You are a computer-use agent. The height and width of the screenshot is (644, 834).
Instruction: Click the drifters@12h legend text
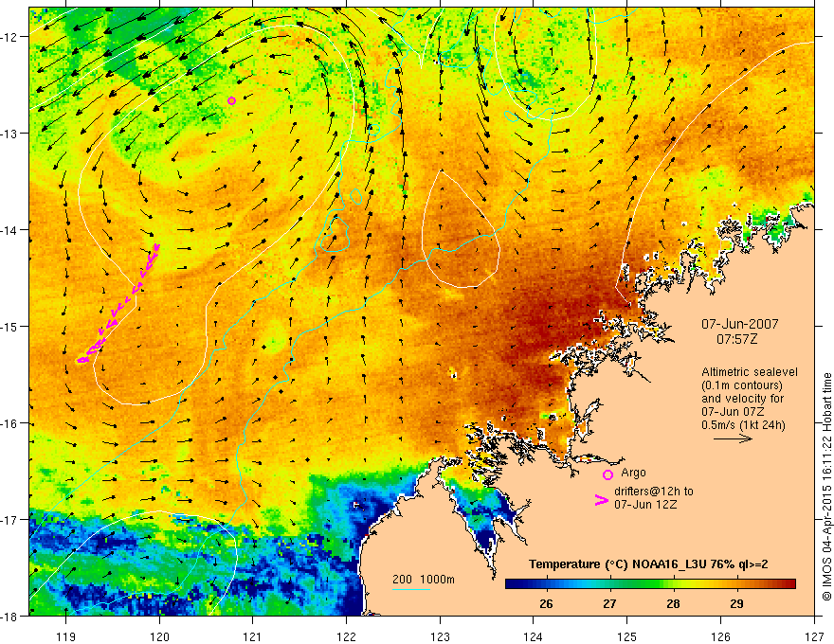pos(654,498)
